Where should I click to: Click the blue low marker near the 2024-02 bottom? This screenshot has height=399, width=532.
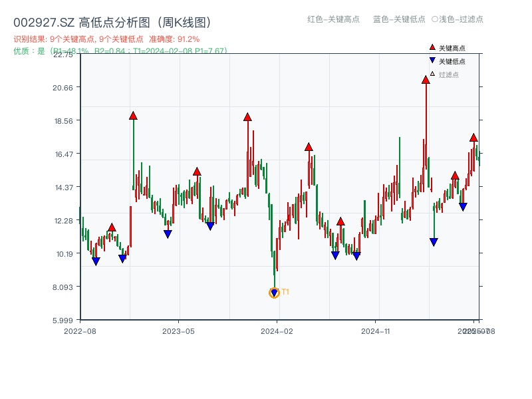(x=274, y=291)
